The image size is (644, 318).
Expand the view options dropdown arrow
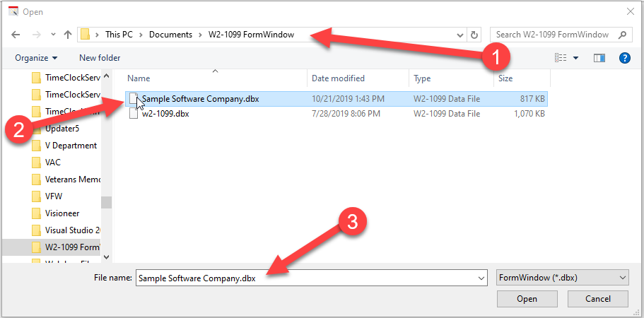pos(575,58)
